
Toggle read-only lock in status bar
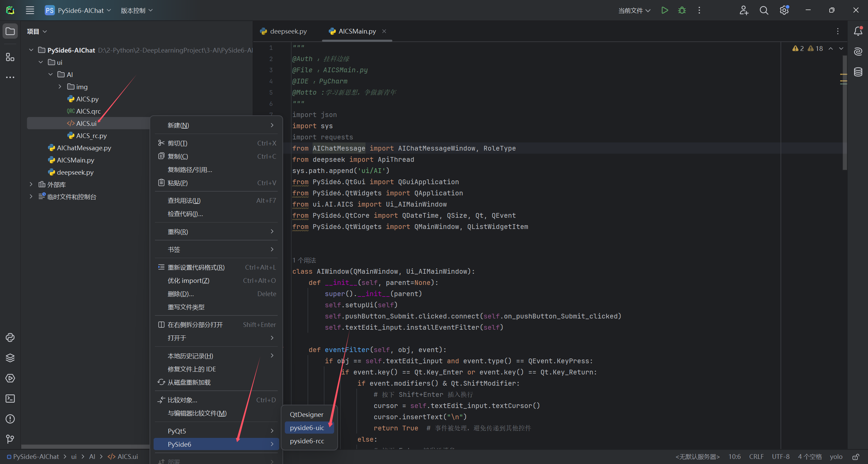856,457
